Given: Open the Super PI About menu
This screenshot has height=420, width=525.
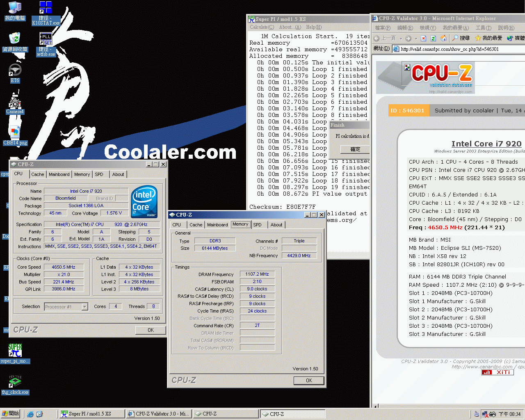Looking at the screenshot, I should pos(290,27).
